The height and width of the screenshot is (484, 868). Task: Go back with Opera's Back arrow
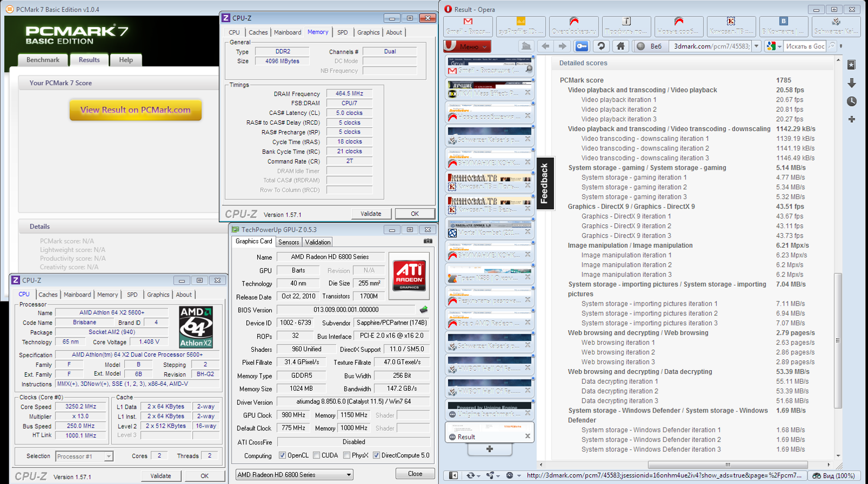[546, 46]
